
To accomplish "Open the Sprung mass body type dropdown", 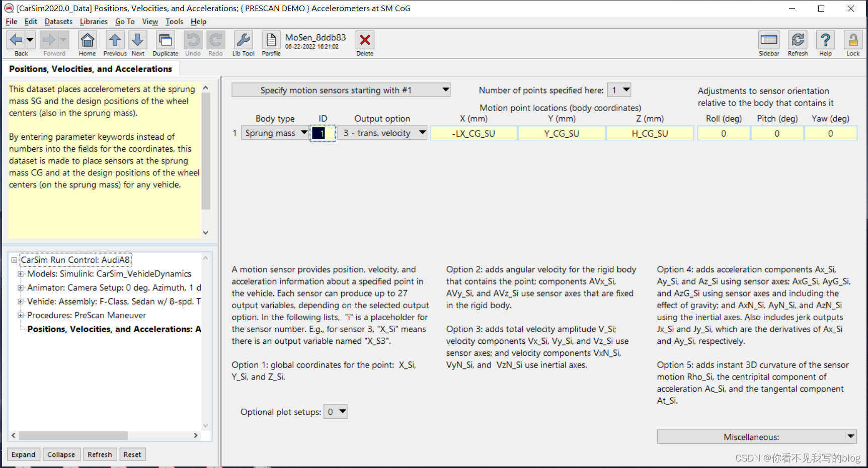I will pos(275,133).
